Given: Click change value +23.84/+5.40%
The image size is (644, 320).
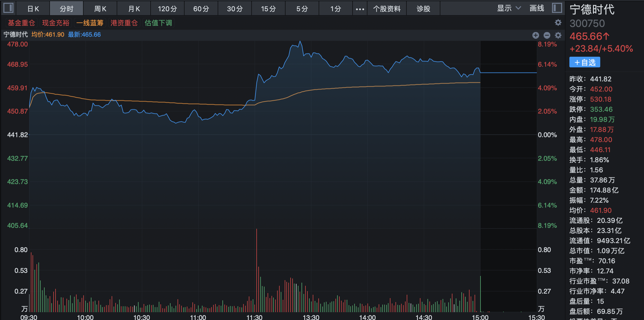Looking at the screenshot, I should 601,49.
